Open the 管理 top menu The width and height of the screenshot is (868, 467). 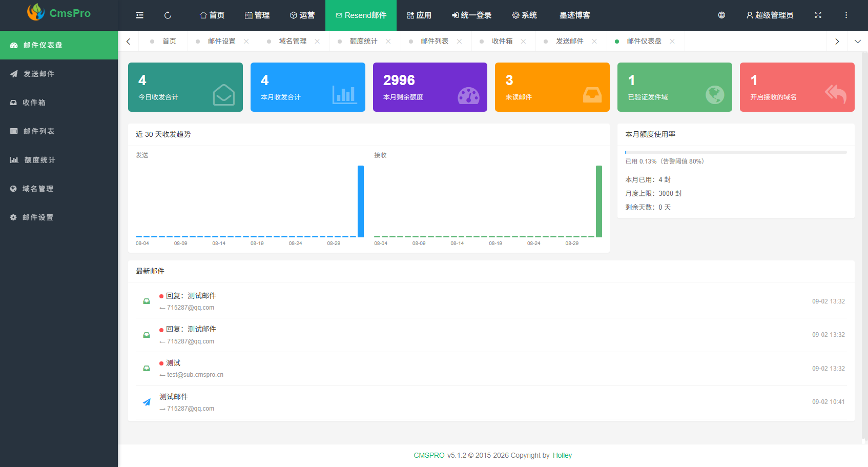pos(257,15)
